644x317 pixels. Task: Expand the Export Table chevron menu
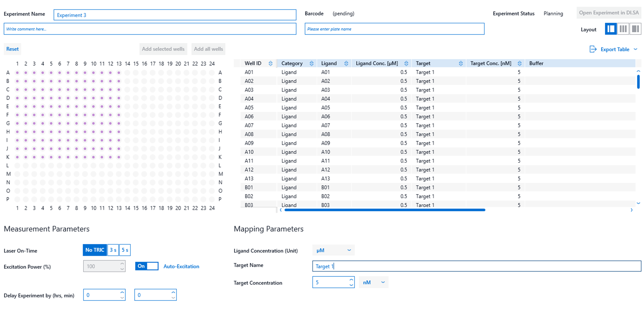coord(636,49)
